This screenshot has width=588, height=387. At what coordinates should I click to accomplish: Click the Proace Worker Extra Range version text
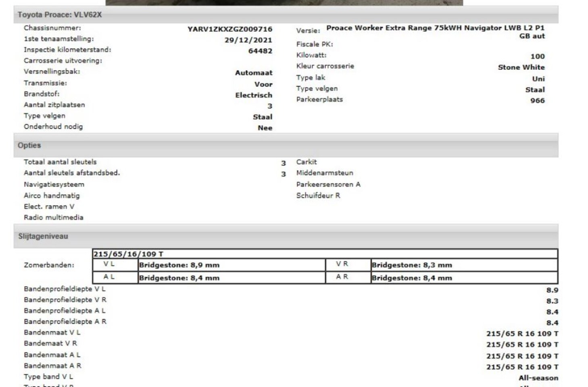coord(435,28)
